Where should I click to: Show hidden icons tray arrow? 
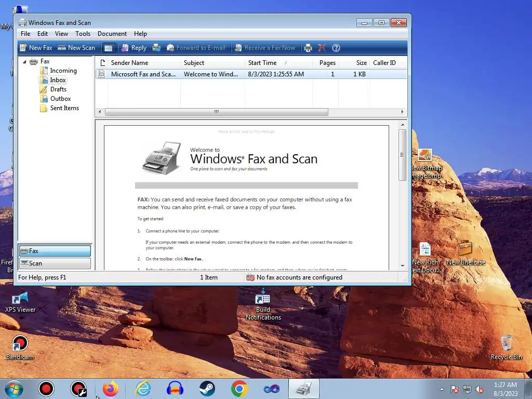[442, 389]
